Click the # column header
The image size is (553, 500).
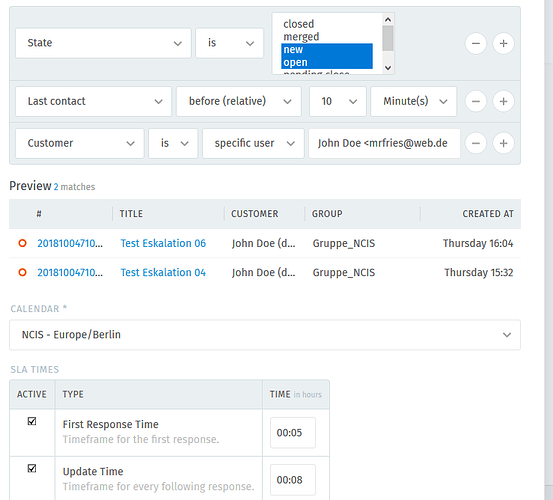(39, 214)
